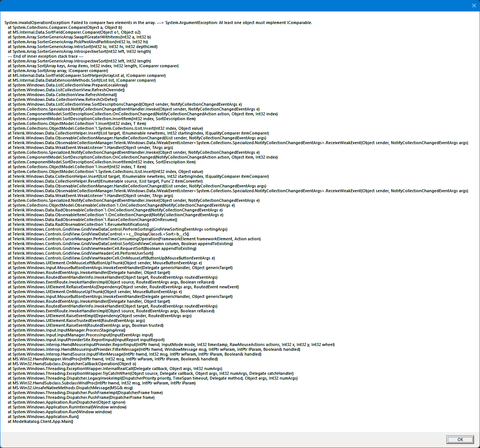Click the InputManager.ProcessStagingArea() line

(67, 330)
